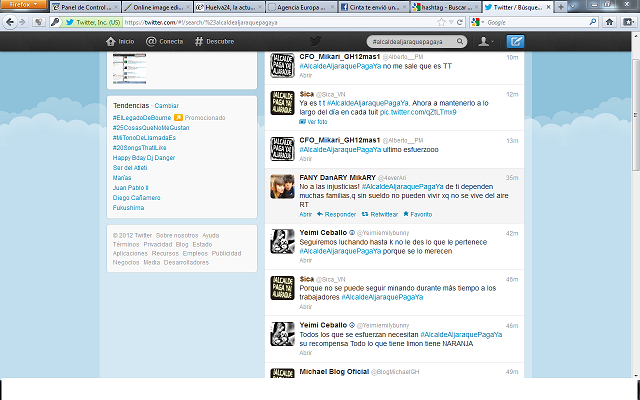Viewport: 640px width, 400px height.
Task: Switch to the Agencia Europa browser tab
Action: pyautogui.click(x=302, y=7)
